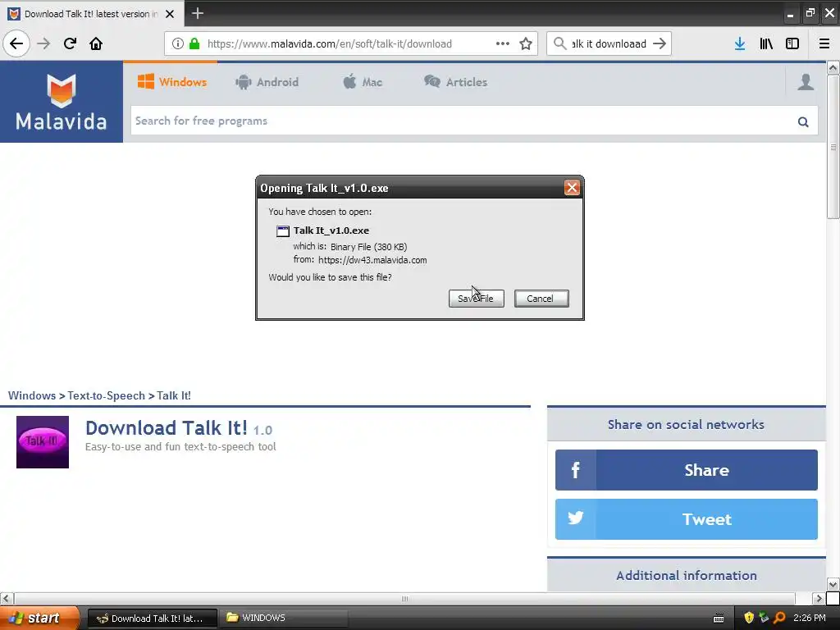Click the vertical scrollbar up arrow

(x=833, y=67)
